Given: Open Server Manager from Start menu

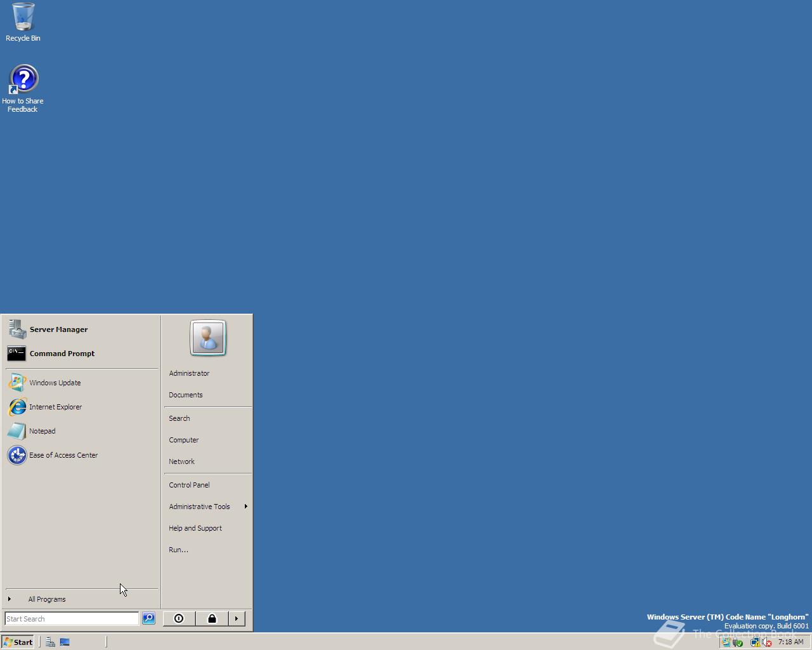Looking at the screenshot, I should click(81, 329).
